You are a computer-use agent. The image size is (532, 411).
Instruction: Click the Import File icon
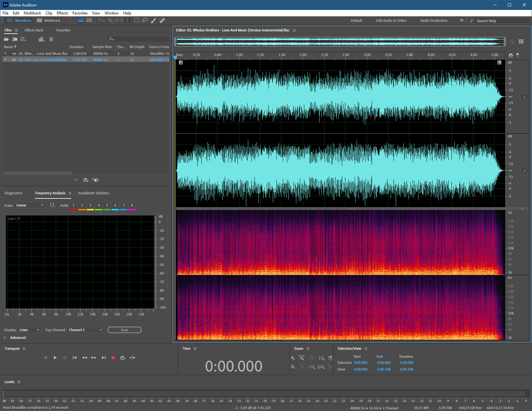pos(15,39)
